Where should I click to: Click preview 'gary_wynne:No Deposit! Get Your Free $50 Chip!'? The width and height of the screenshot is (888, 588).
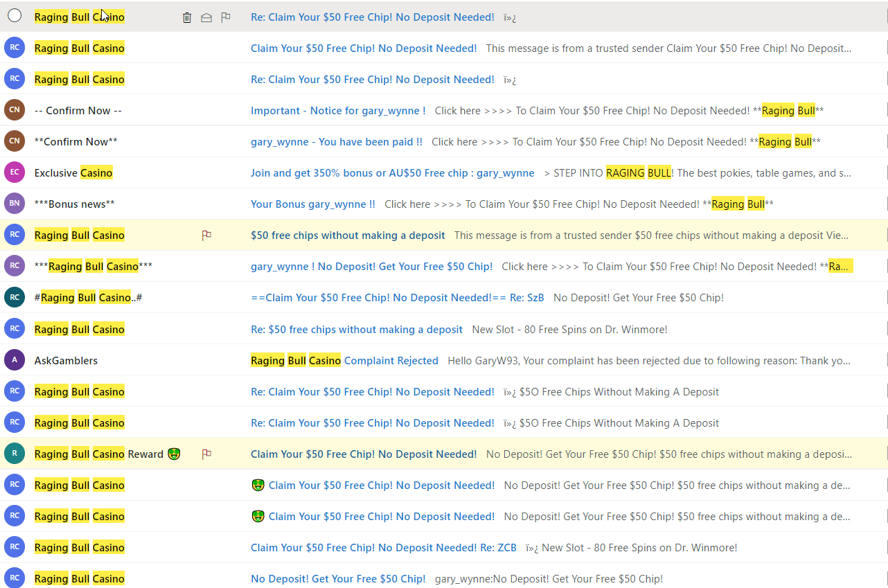[x=549, y=579]
